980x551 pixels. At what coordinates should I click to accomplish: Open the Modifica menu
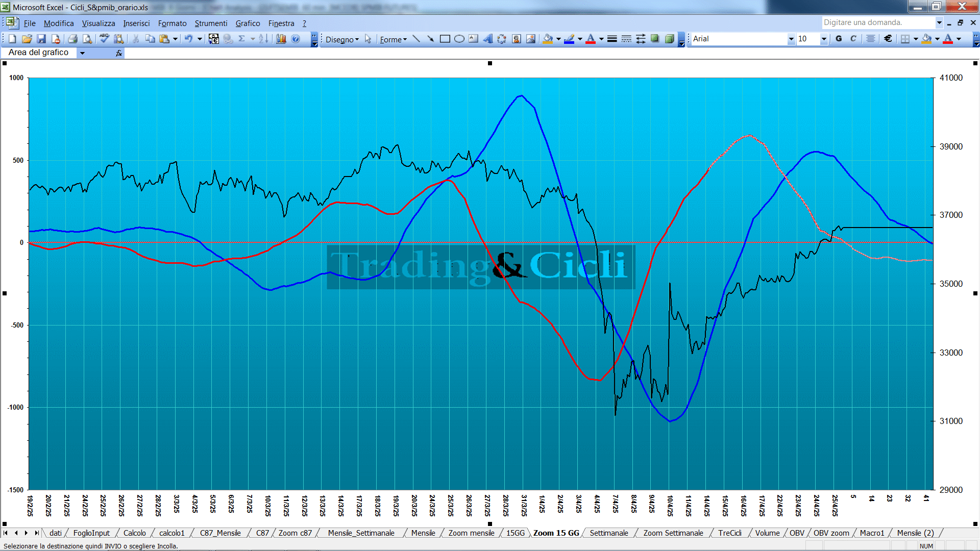59,23
